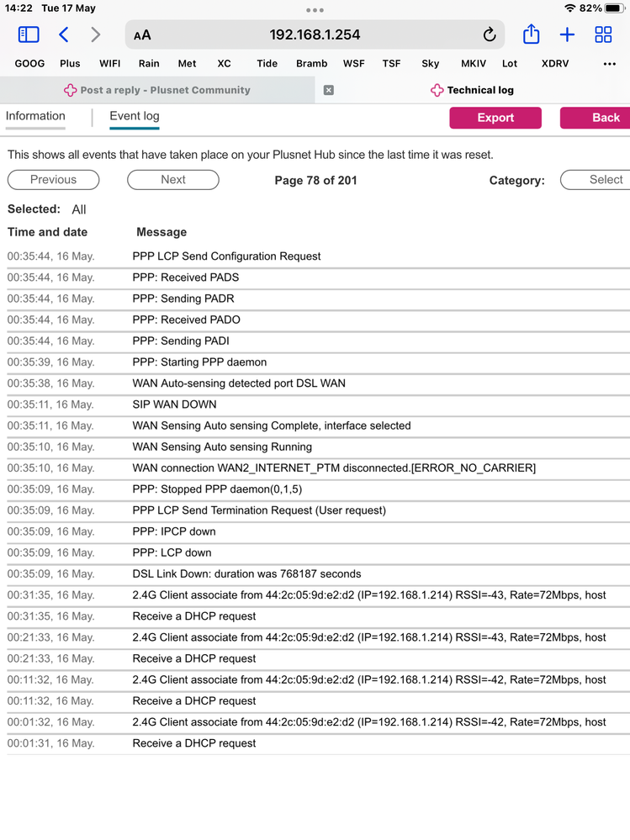Go to the Next log page
This screenshot has height=840, width=630.
[x=173, y=180]
